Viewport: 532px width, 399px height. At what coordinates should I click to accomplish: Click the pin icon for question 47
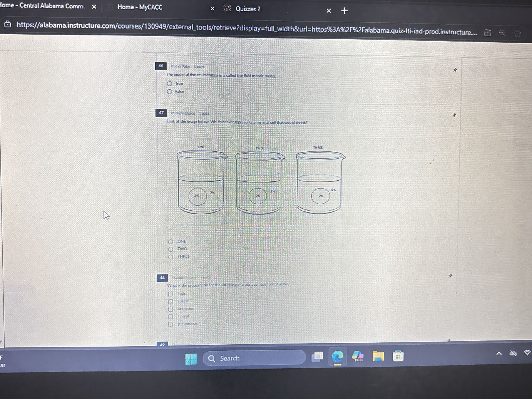(x=454, y=115)
